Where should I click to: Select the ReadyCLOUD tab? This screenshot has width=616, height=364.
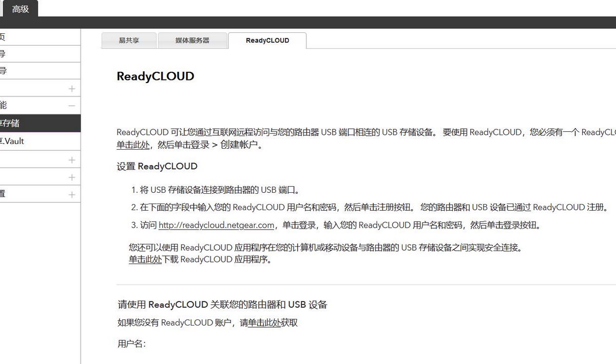(267, 40)
